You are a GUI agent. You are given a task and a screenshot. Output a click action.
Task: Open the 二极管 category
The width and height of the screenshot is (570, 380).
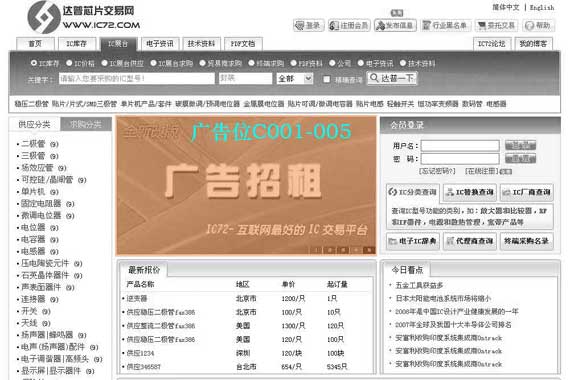[33, 144]
